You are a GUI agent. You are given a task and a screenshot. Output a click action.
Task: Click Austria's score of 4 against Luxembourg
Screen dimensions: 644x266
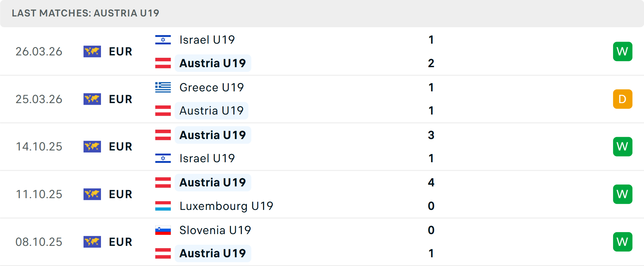point(431,183)
